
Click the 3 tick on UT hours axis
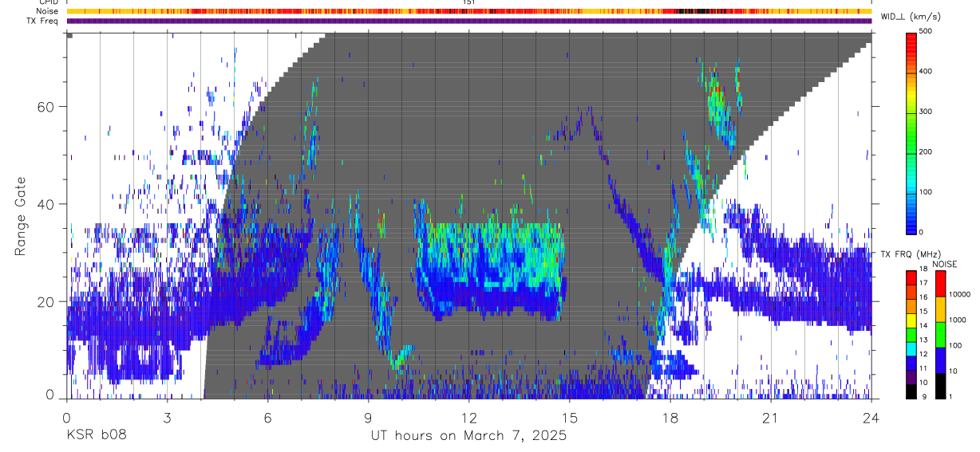tap(167, 418)
